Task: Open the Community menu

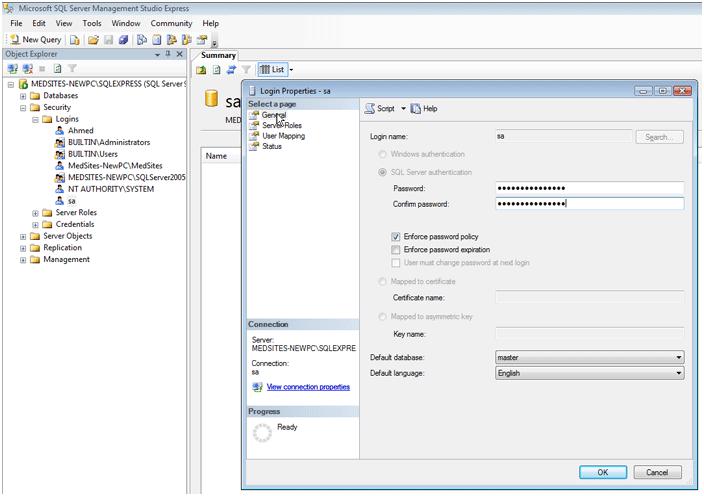Action: click(x=171, y=23)
